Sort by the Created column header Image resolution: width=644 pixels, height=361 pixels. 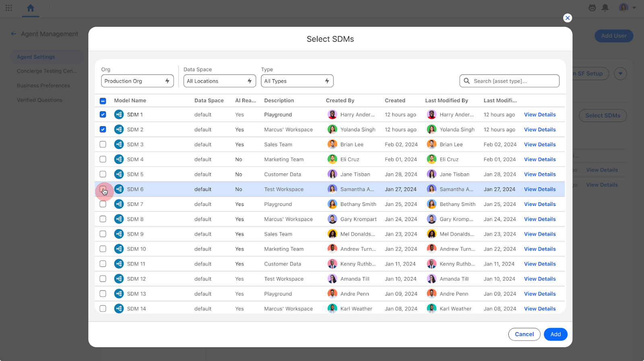click(395, 101)
